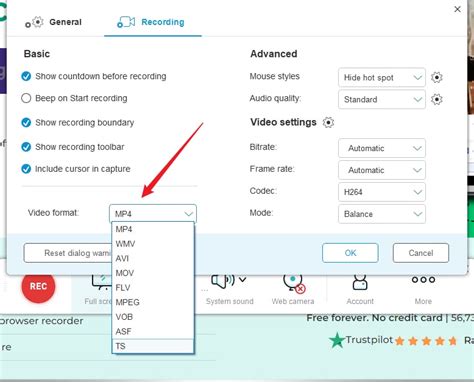
Task: Click the Trustpilot text on the webpage
Action: pyautogui.click(x=369, y=340)
